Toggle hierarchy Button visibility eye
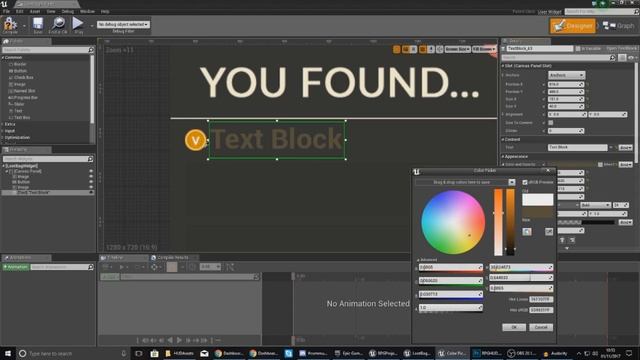This screenshot has height=360, width=640. [x=91, y=182]
